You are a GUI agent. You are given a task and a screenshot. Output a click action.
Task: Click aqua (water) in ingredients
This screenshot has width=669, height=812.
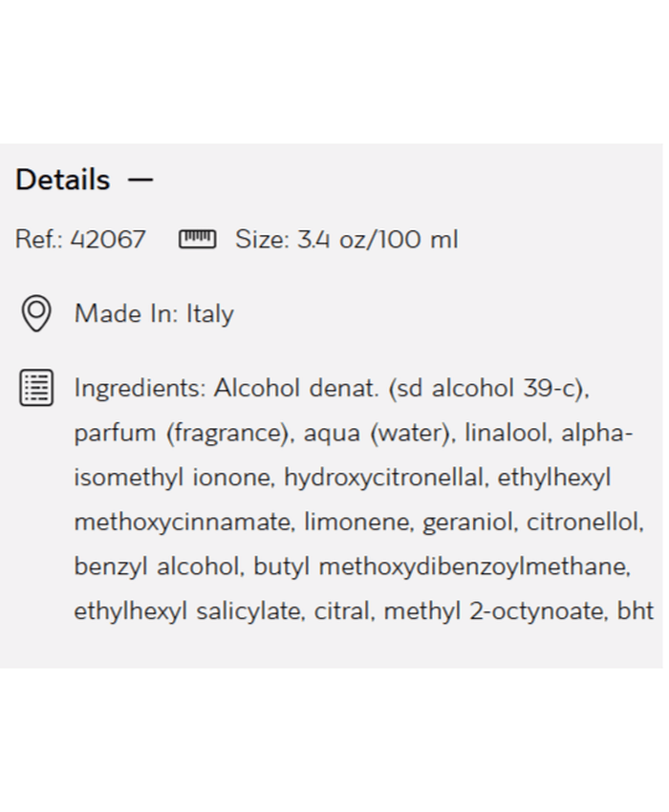379,433
